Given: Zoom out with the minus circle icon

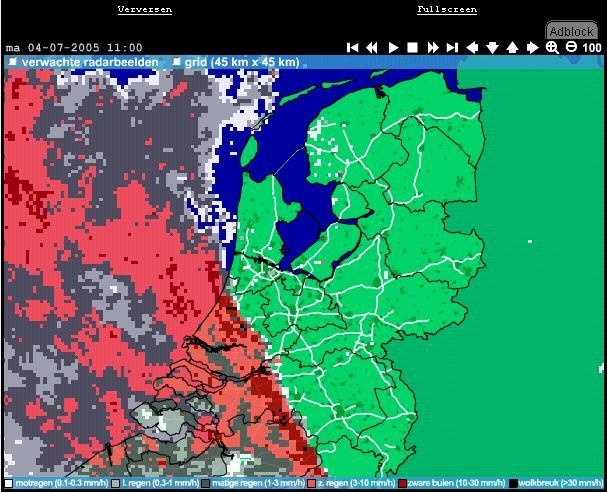Looking at the screenshot, I should [571, 47].
